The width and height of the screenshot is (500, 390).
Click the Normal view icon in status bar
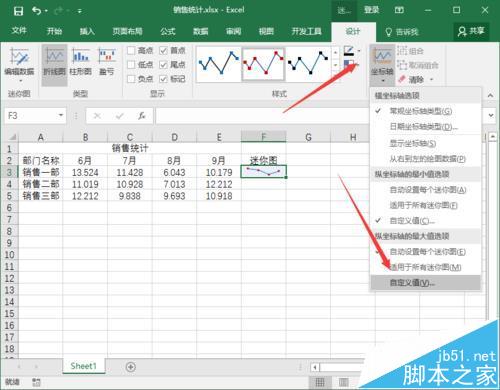tap(320, 382)
